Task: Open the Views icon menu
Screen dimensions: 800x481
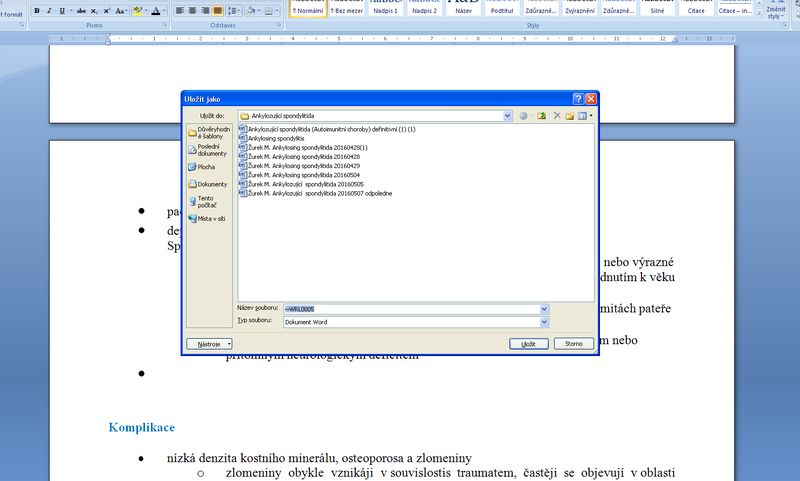Action: tap(584, 116)
